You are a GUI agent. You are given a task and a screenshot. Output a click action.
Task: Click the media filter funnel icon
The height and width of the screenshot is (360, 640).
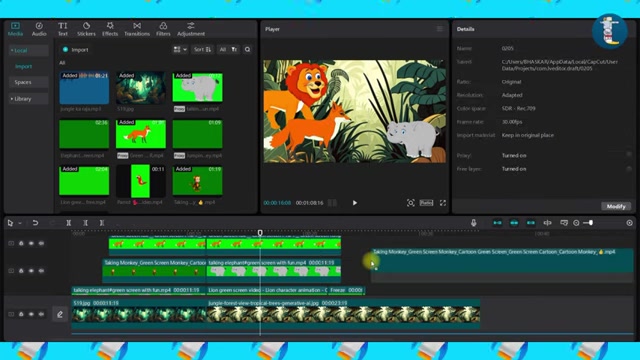234,49
